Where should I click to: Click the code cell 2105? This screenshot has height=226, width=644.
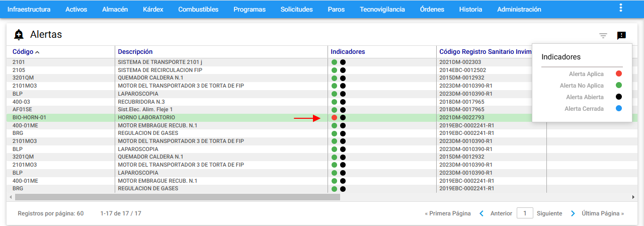click(19, 70)
